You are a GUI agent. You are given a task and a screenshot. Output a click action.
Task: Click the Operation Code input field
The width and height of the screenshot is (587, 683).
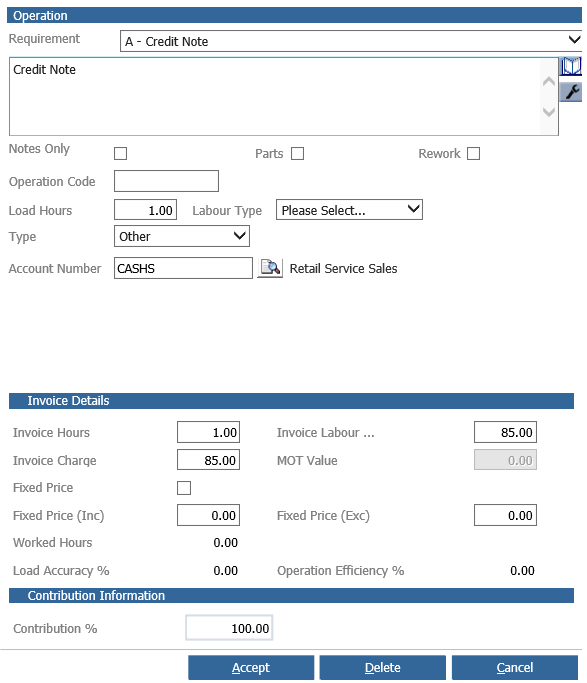point(166,181)
